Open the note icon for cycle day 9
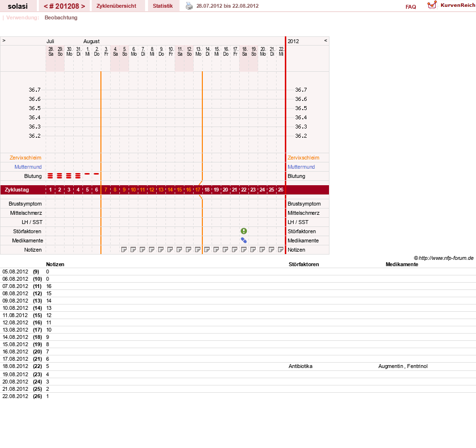This screenshot has height=448, width=476. click(x=124, y=250)
